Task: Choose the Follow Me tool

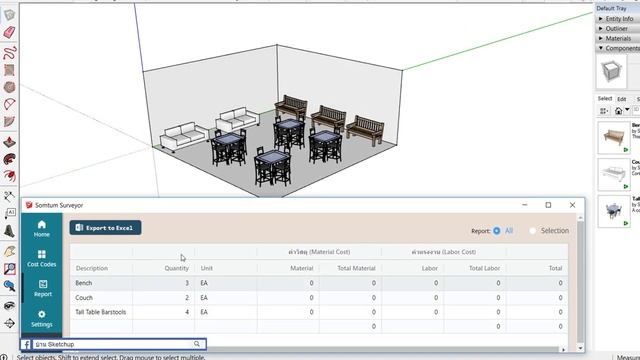Action: [9, 159]
